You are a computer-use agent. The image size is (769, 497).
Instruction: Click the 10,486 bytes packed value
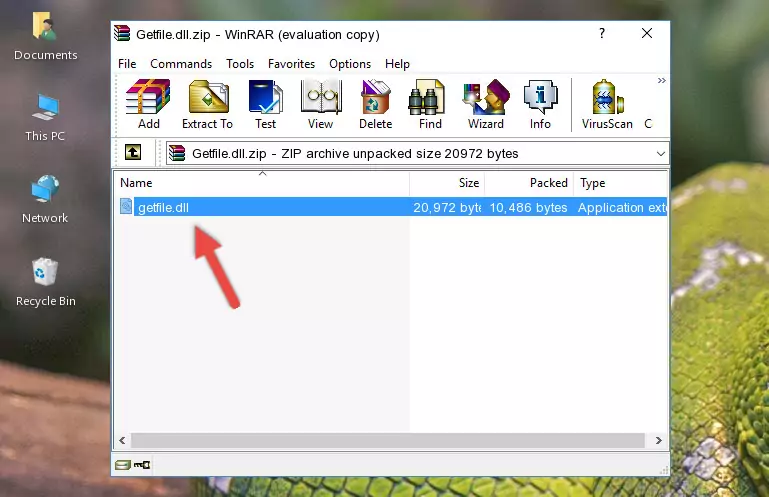(528, 208)
